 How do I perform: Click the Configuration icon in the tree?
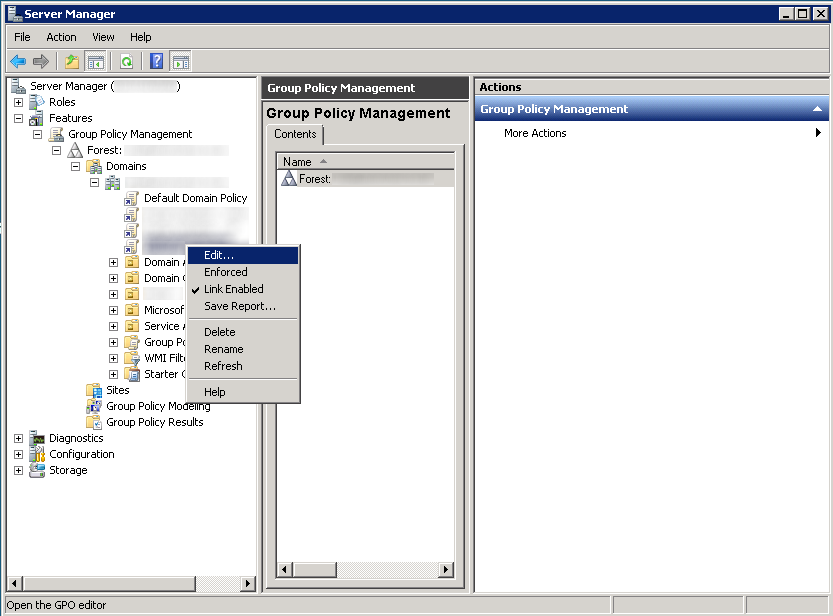click(x=37, y=454)
